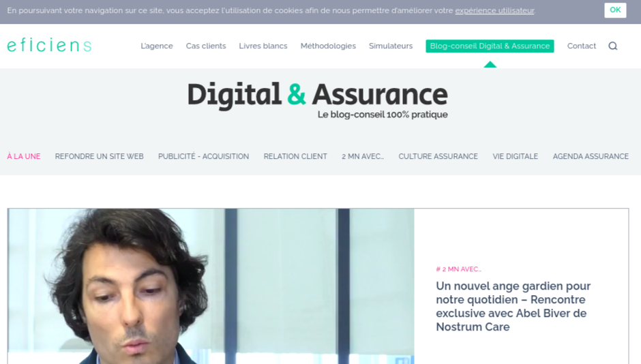Open the L'agence menu item
The height and width of the screenshot is (364, 641).
pos(157,46)
